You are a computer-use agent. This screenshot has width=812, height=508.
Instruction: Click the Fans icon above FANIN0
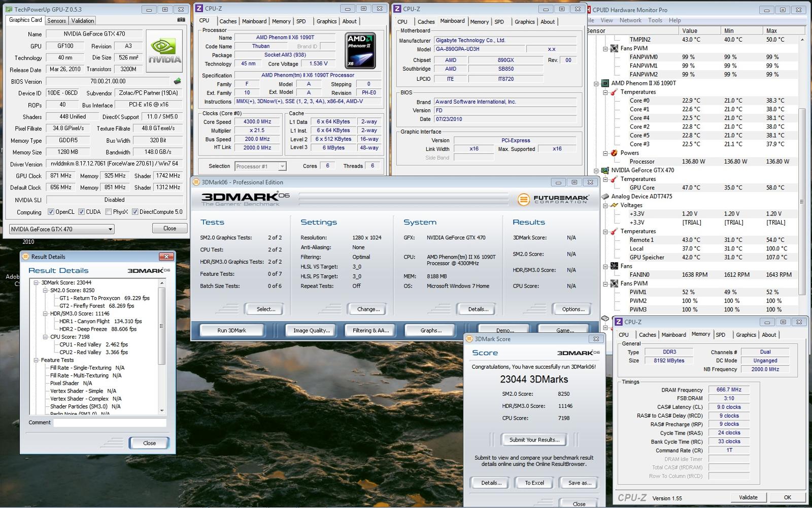click(x=614, y=266)
